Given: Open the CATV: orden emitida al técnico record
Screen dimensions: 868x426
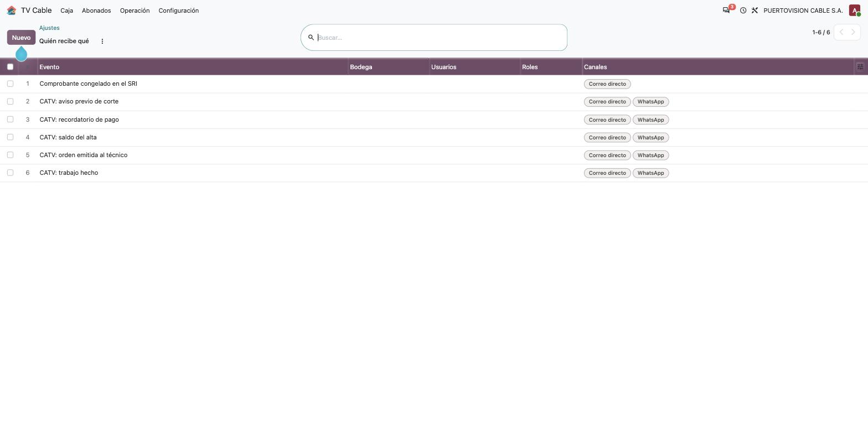Looking at the screenshot, I should (84, 155).
